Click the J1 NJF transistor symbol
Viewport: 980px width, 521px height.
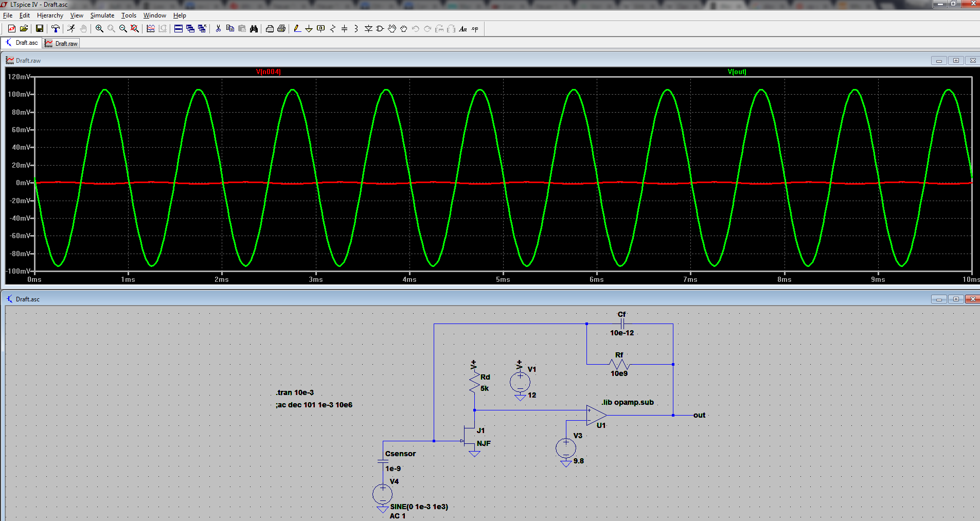tap(470, 436)
